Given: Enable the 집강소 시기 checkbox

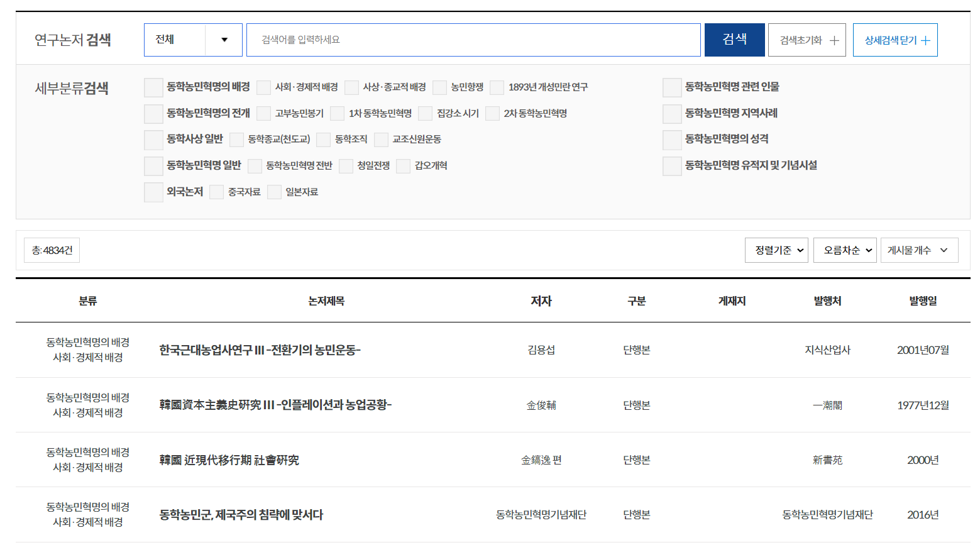Looking at the screenshot, I should (x=426, y=114).
